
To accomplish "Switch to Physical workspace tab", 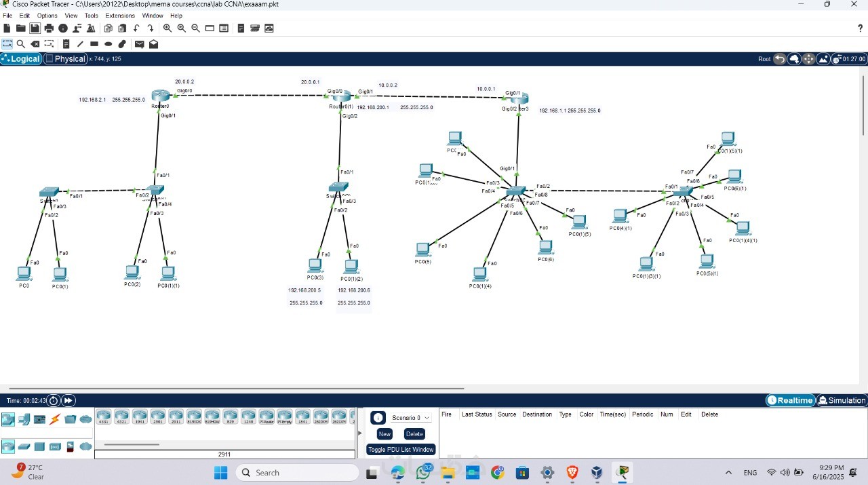I will 66,59.
